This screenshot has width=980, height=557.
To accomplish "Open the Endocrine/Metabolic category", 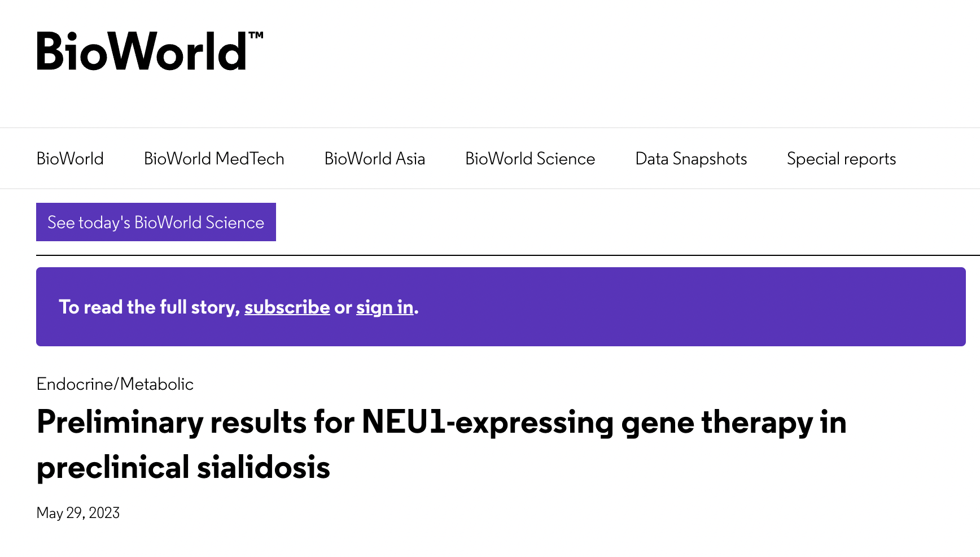I will (x=115, y=384).
